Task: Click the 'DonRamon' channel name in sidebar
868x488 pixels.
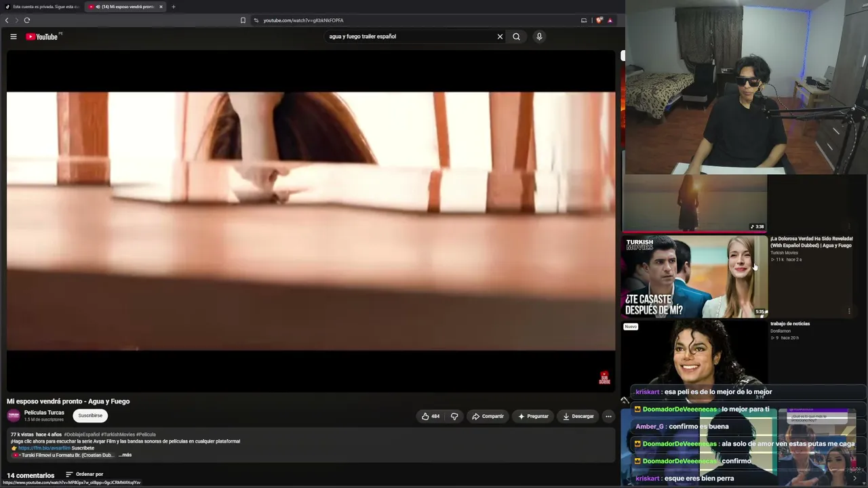Action: tap(781, 331)
